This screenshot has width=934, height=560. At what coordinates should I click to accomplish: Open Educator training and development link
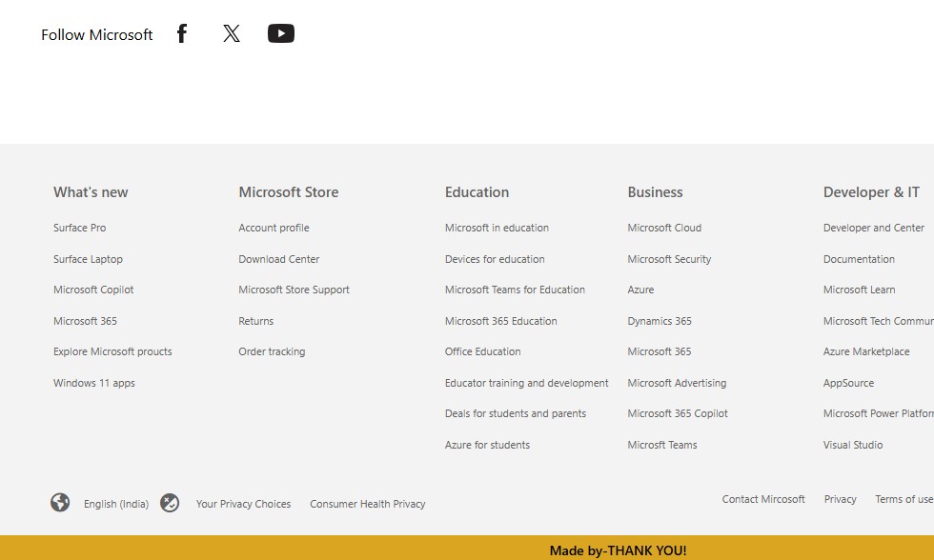pos(526,383)
